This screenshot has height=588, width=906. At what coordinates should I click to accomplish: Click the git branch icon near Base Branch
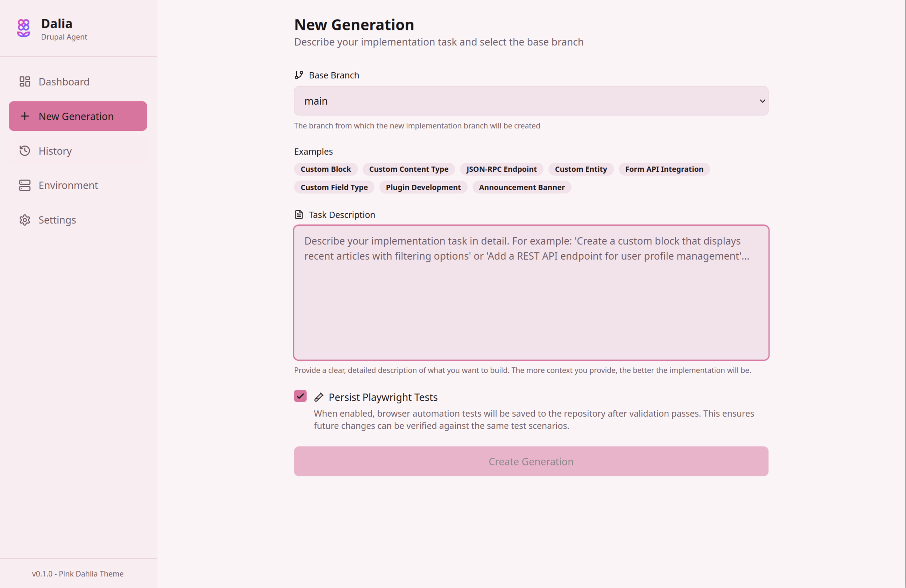click(299, 75)
